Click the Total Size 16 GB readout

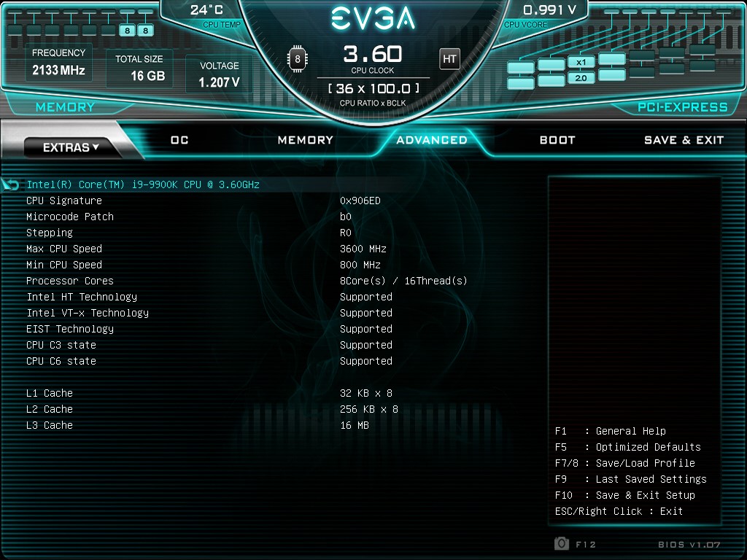tap(147, 76)
